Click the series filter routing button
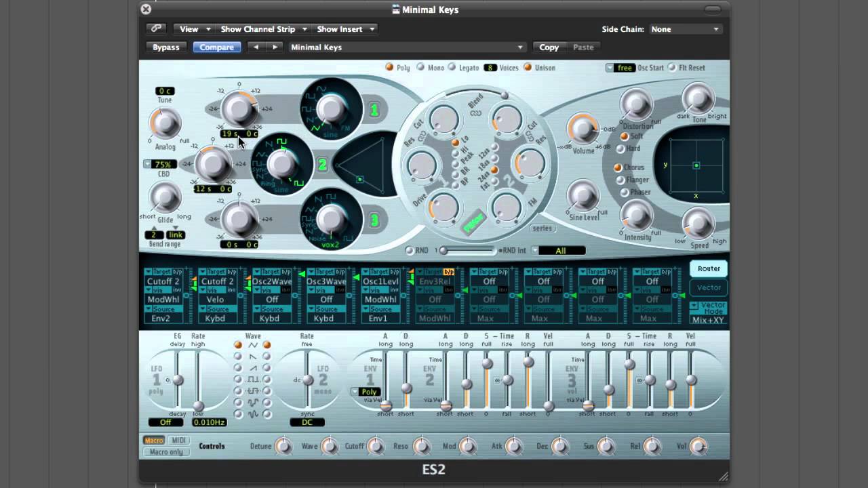Viewport: 868px width, 488px height. coord(542,228)
